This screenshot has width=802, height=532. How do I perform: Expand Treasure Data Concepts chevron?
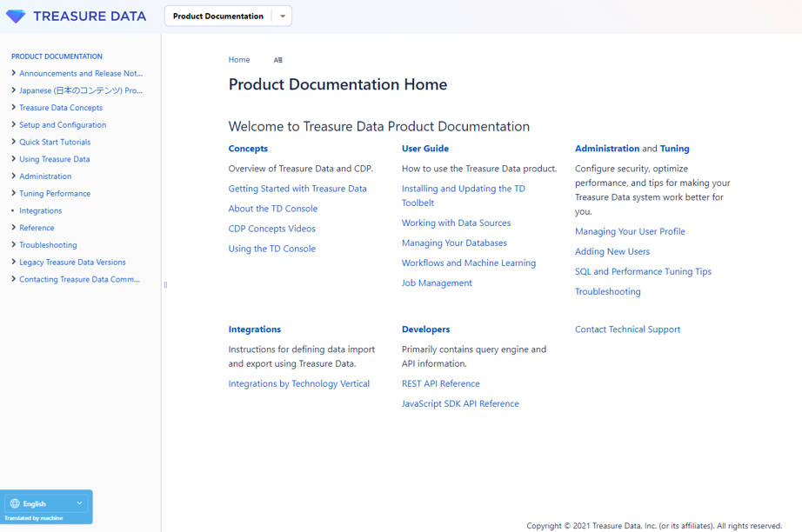pyautogui.click(x=13, y=107)
